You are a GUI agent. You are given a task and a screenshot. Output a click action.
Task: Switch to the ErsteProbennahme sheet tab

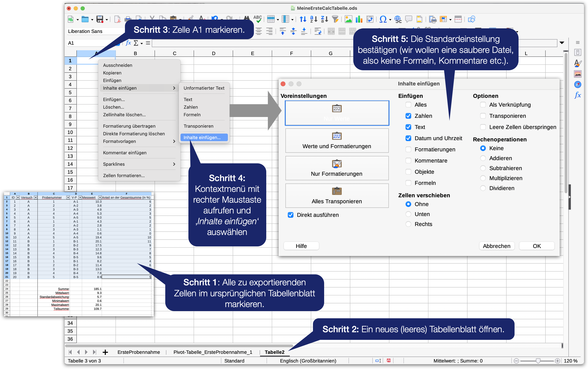tap(139, 352)
